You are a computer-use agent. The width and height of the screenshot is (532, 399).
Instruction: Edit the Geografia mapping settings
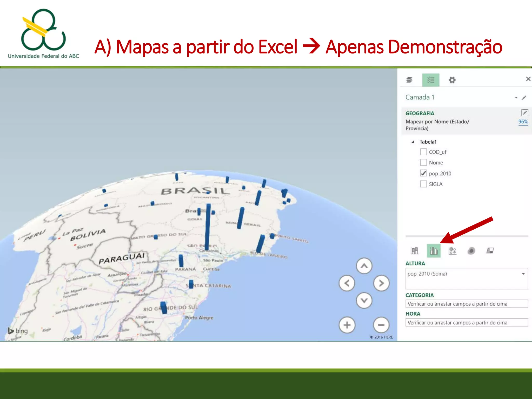point(525,113)
